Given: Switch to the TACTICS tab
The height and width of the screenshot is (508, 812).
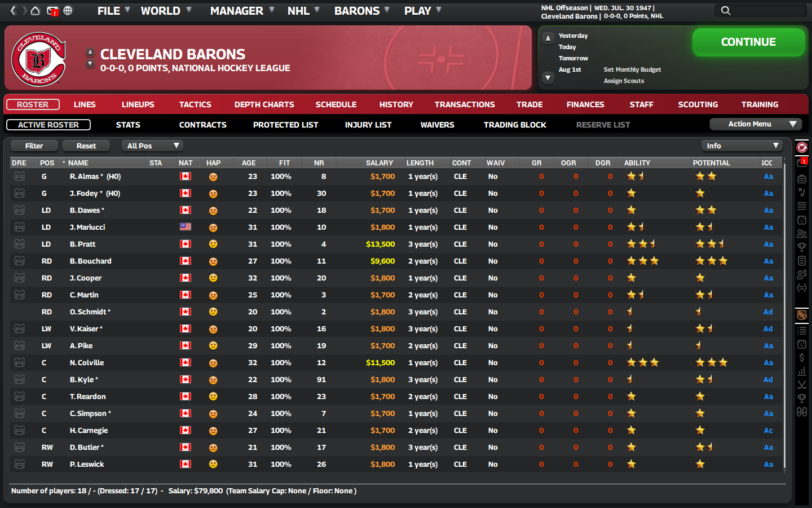Looking at the screenshot, I should [x=195, y=104].
